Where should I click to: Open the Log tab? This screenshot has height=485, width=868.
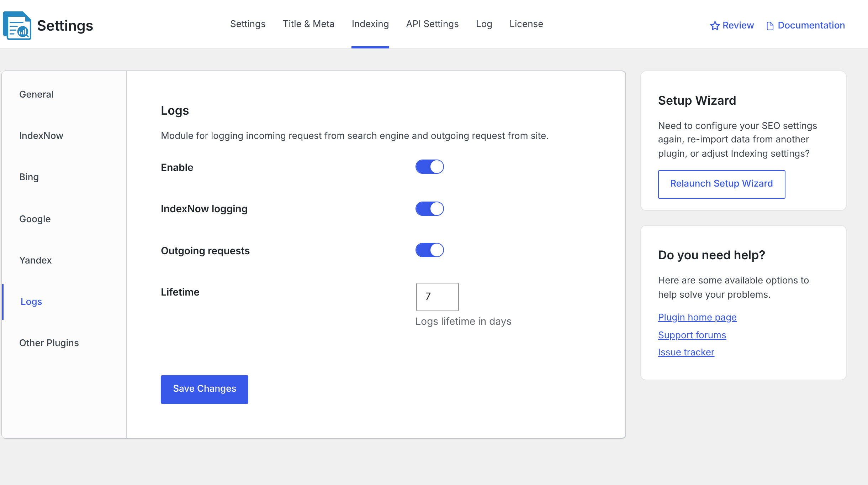pyautogui.click(x=484, y=24)
